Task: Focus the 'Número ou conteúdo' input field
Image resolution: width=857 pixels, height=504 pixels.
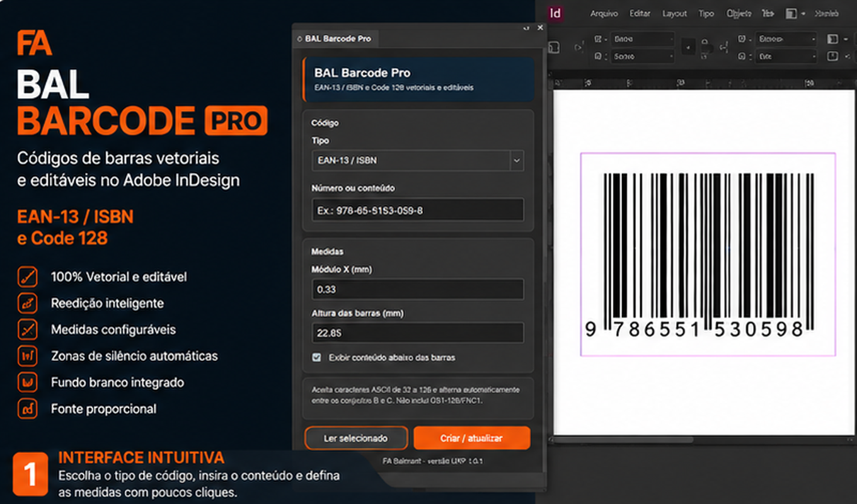Action: tap(418, 210)
